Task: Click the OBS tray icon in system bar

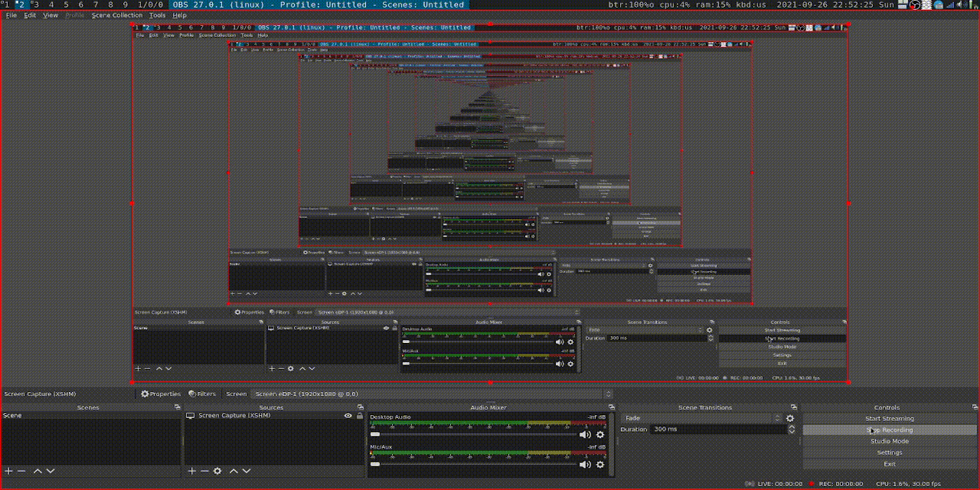Action: [914, 5]
